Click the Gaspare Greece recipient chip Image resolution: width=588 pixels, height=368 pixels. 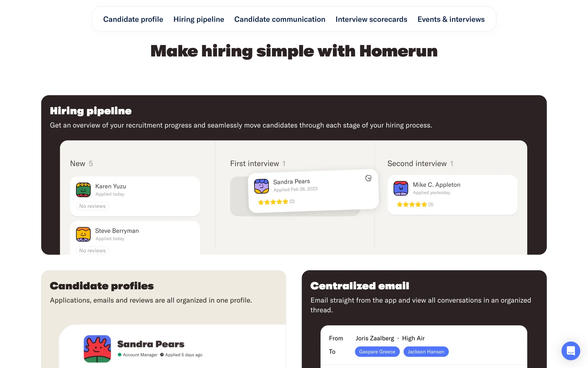click(x=377, y=352)
